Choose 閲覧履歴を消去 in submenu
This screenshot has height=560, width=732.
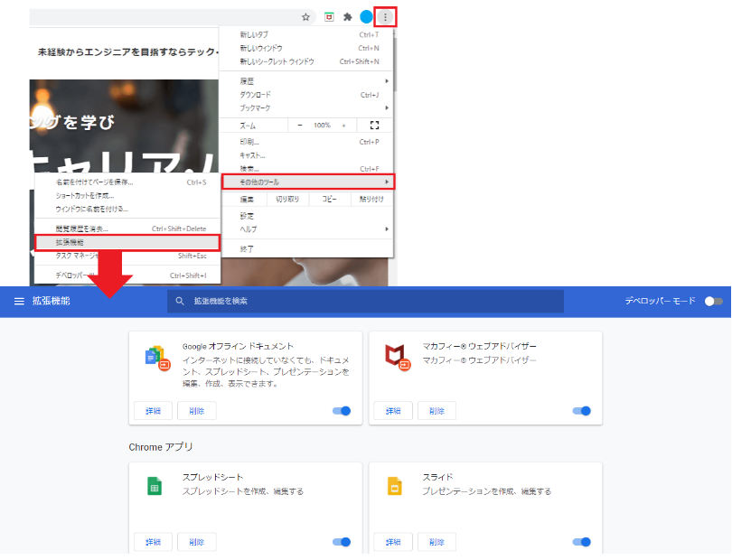pyautogui.click(x=127, y=229)
